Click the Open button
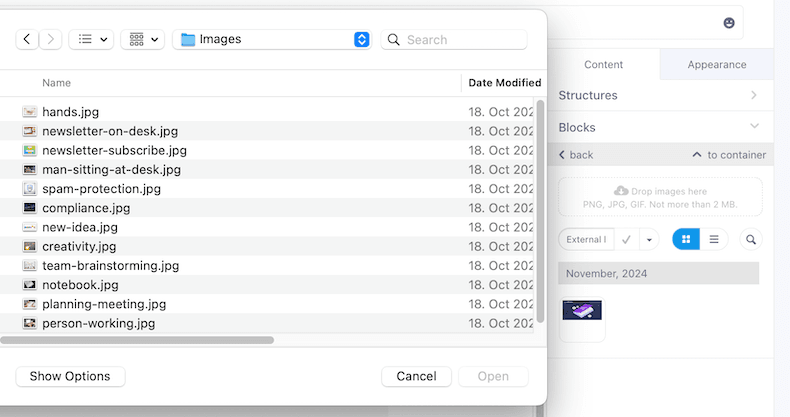This screenshot has width=790, height=417. coord(493,376)
